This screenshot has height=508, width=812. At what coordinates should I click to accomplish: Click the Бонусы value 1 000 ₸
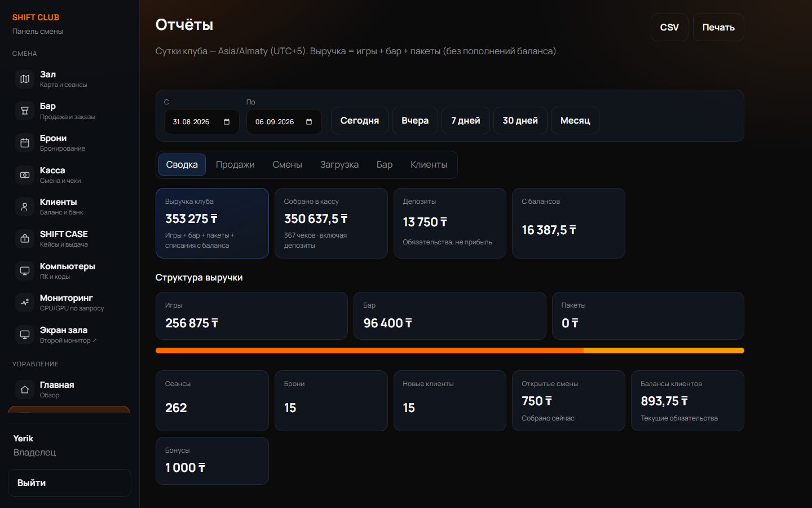(185, 468)
